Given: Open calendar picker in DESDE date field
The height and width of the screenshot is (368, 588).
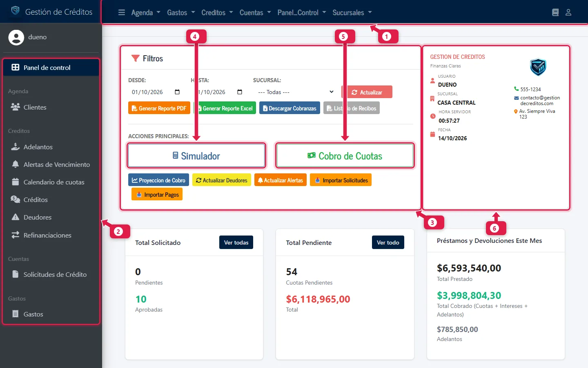Looking at the screenshot, I should (177, 92).
